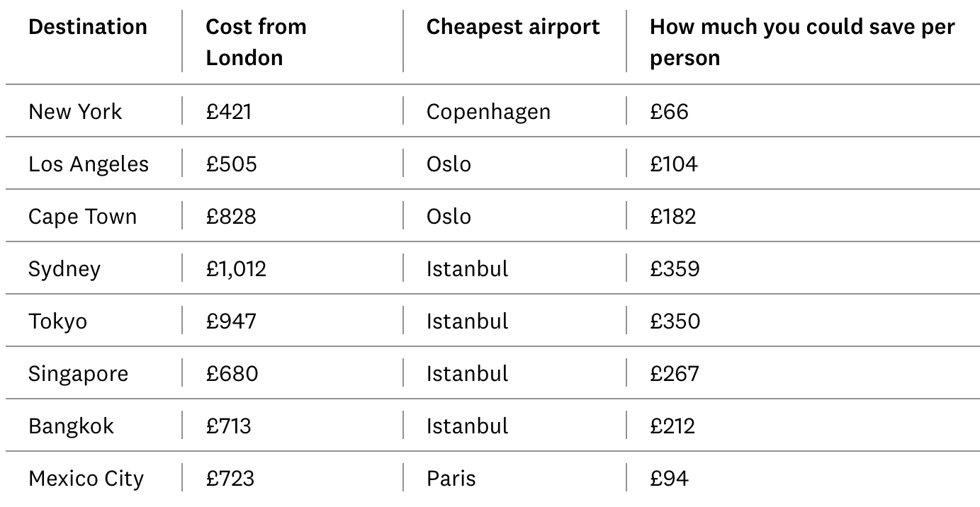This screenshot has width=980, height=507.
Task: Click the £359 savings value
Action: [x=674, y=268]
